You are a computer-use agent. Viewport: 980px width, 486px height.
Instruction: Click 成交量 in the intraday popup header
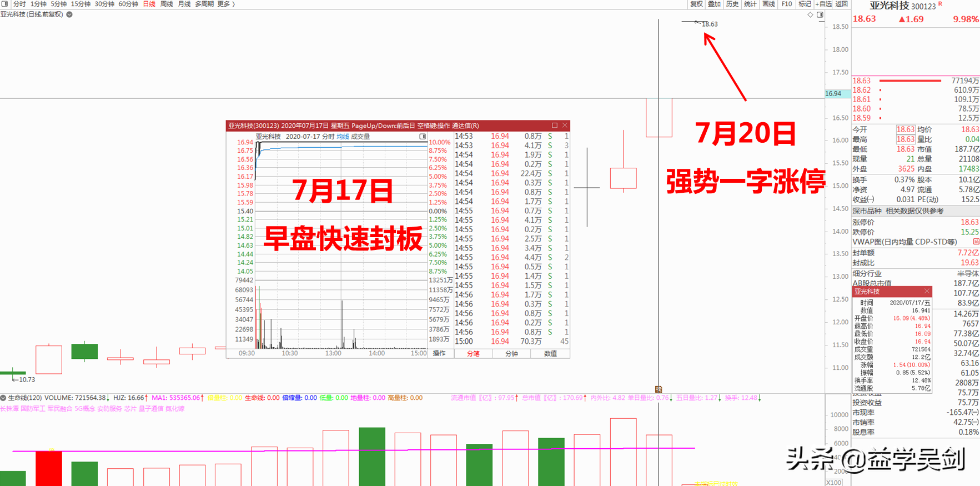[360, 137]
